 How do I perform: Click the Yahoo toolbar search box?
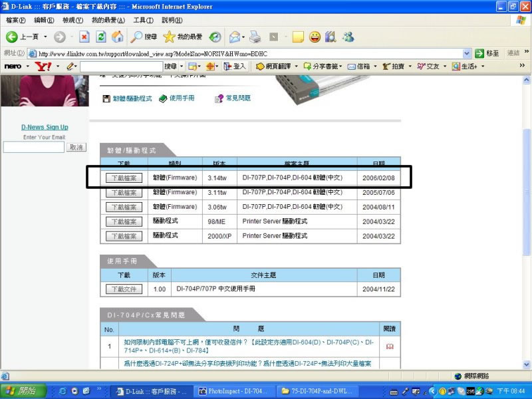coord(121,66)
